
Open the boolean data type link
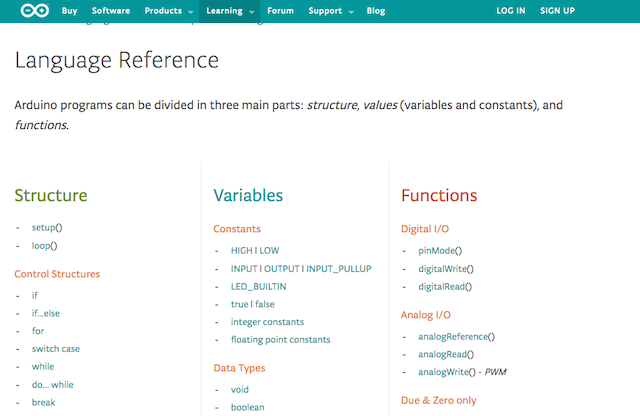[x=247, y=407]
